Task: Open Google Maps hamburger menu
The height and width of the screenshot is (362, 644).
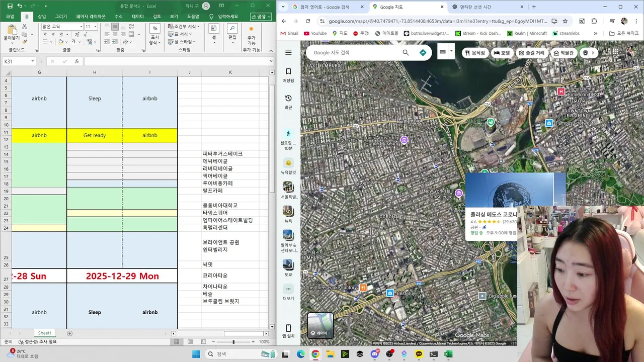Action: tap(288, 53)
